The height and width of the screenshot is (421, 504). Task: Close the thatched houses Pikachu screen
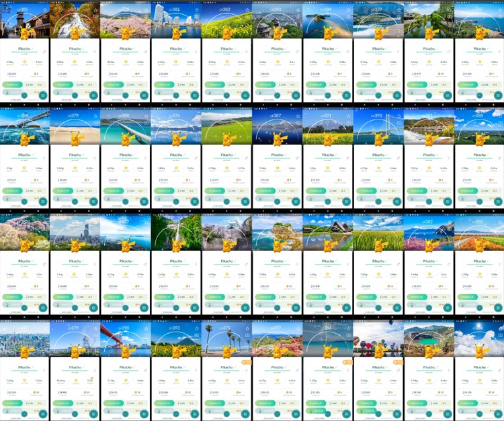pos(327,308)
